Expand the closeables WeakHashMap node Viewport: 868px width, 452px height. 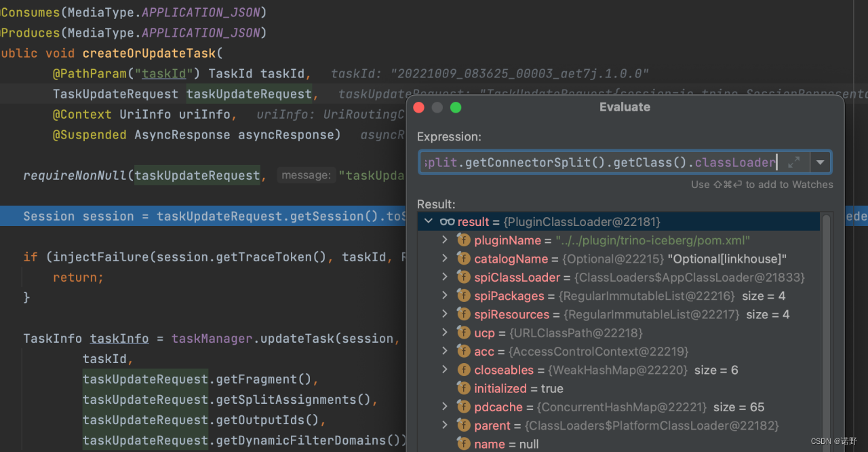[x=445, y=370]
